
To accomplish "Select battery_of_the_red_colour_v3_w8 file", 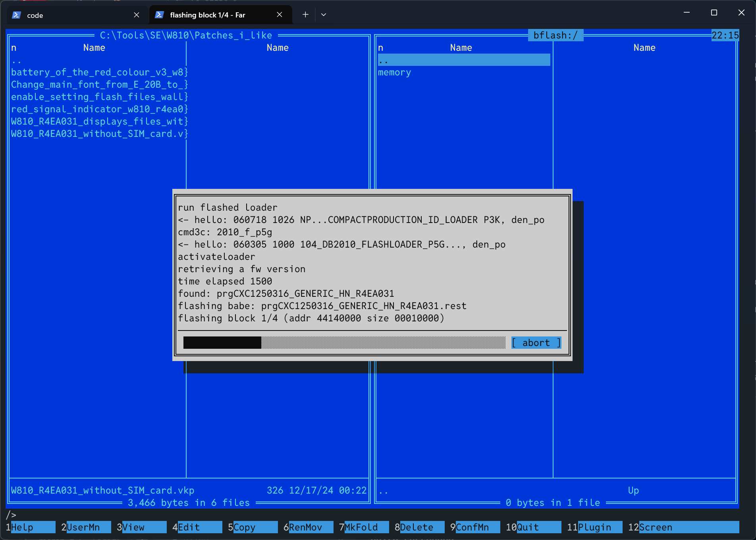I will (99, 72).
